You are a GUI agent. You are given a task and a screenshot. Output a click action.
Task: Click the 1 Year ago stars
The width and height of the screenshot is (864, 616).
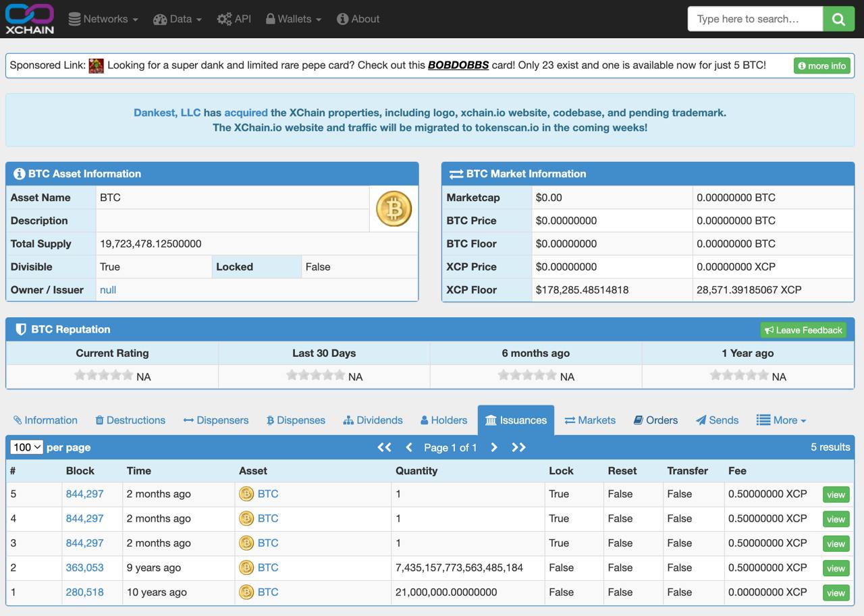739,375
